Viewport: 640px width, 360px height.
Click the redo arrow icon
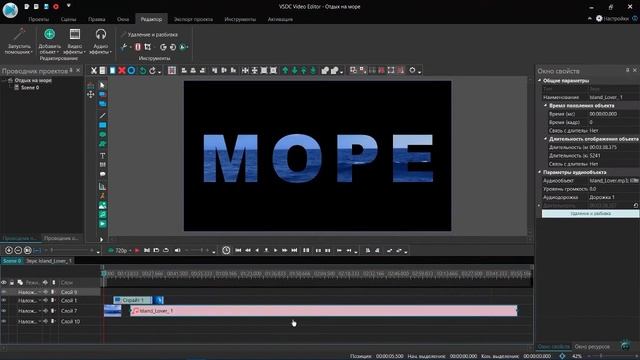pyautogui.click(x=152, y=71)
